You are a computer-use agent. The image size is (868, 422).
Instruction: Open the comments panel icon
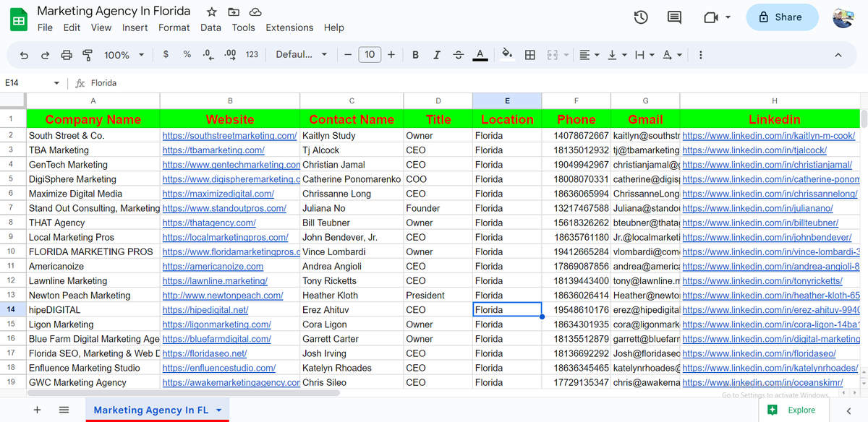[674, 17]
